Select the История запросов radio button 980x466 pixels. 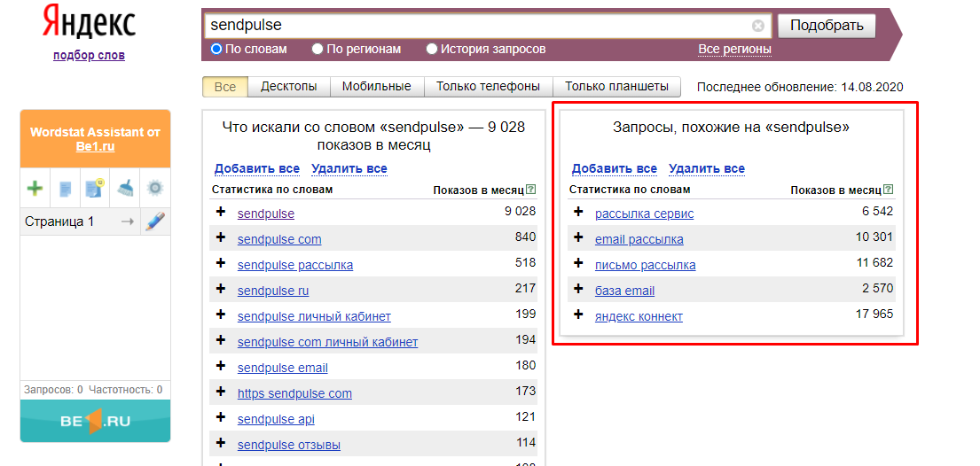pyautogui.click(x=432, y=49)
